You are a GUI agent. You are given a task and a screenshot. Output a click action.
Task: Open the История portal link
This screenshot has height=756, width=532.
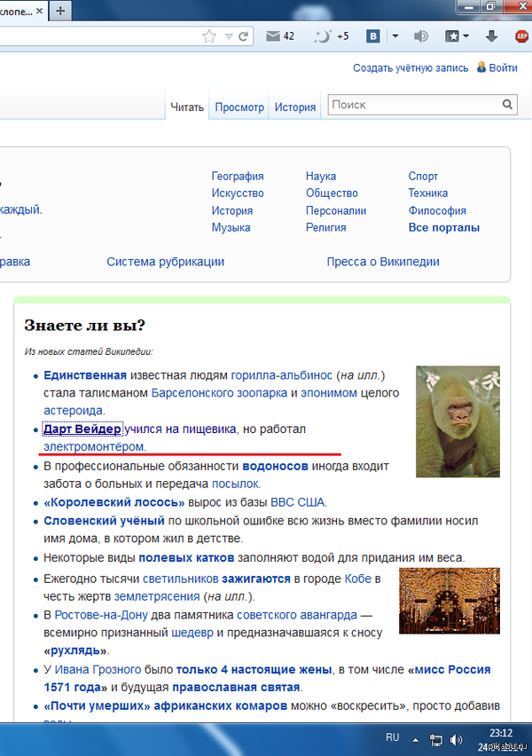(231, 210)
